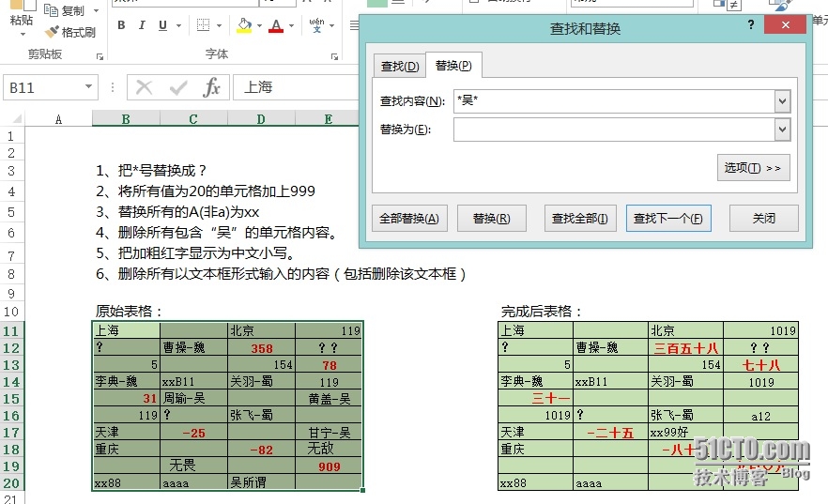
Task: Apply red font color A
Action: [276, 25]
